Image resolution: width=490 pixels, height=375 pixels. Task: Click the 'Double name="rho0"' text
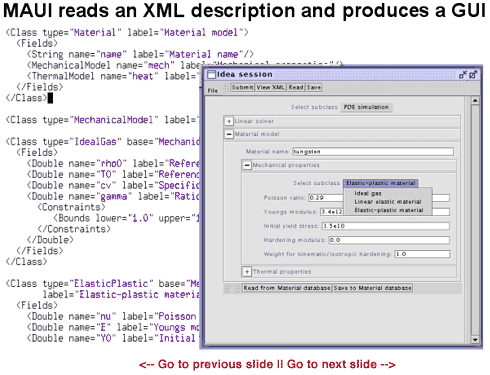tap(79, 164)
